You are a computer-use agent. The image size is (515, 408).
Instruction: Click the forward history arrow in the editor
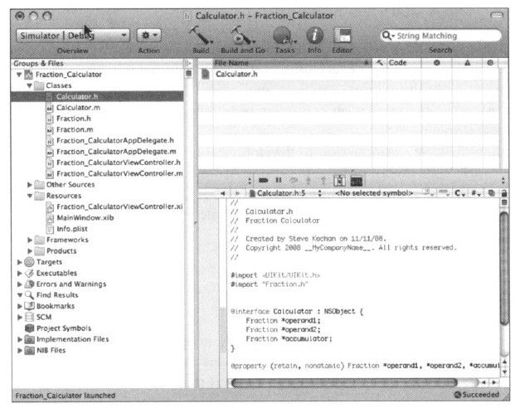point(237,193)
